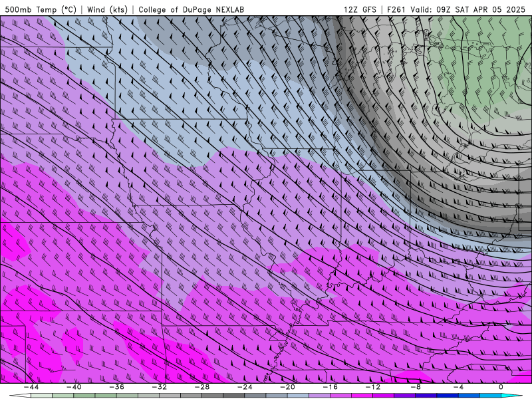
Task: Click the -20 legend value
Action: coord(287,387)
